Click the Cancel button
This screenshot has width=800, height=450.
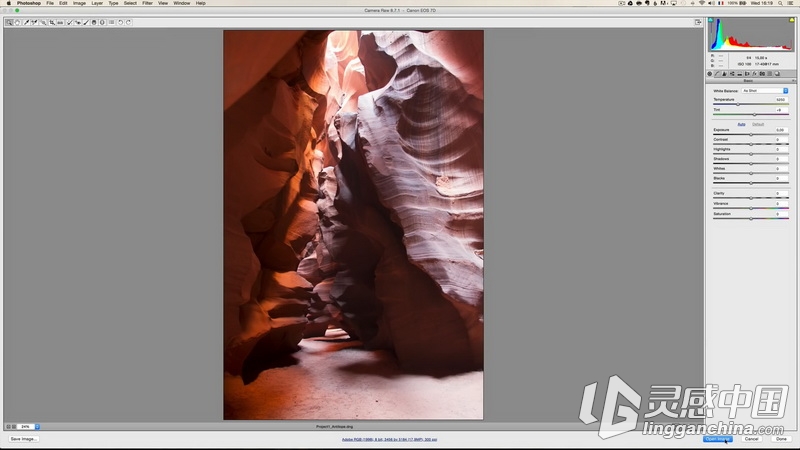pyautogui.click(x=752, y=439)
